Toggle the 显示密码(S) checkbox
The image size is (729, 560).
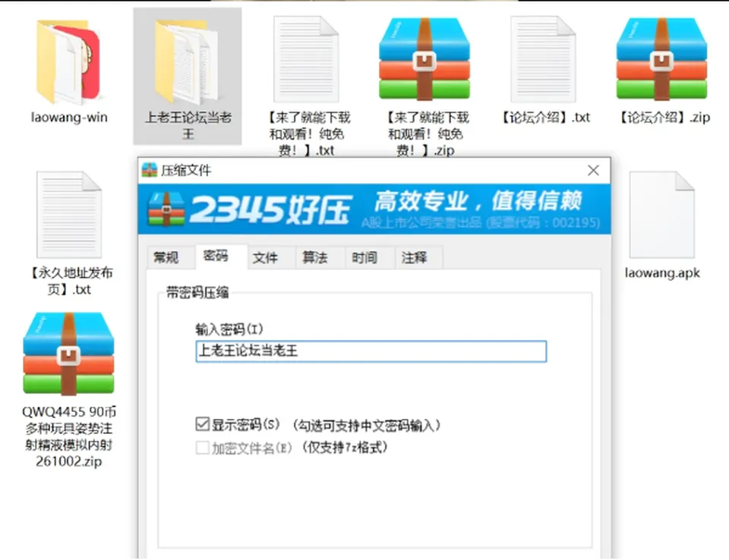202,424
